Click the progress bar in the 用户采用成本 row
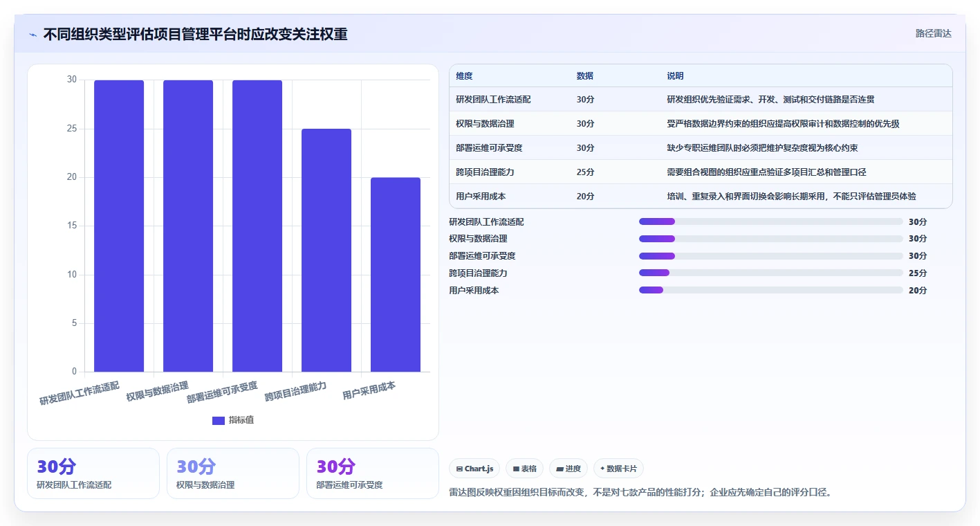Viewport: 980px width, 526px height. 771,290
